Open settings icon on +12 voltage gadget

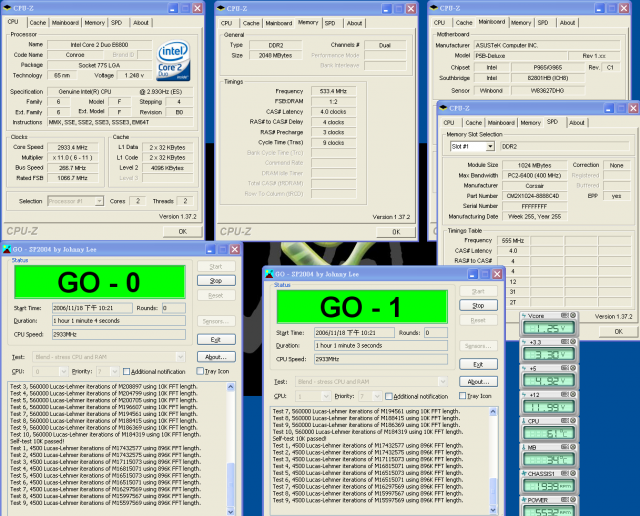[565, 394]
